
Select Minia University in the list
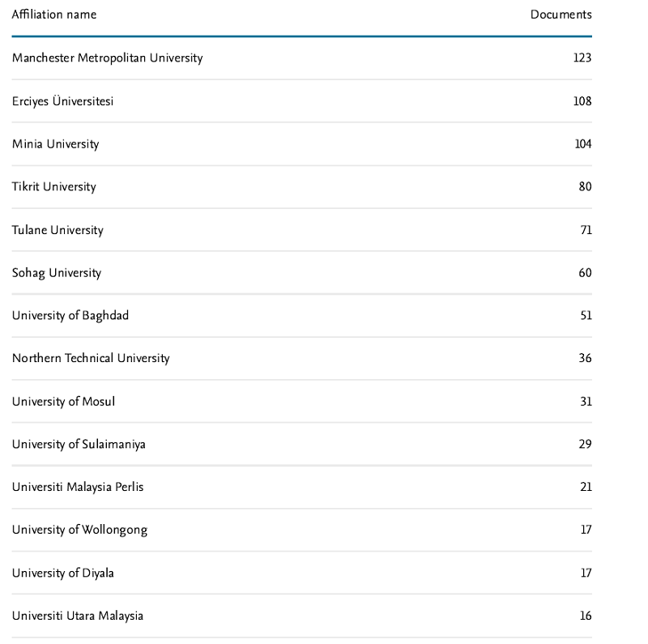pos(55,144)
